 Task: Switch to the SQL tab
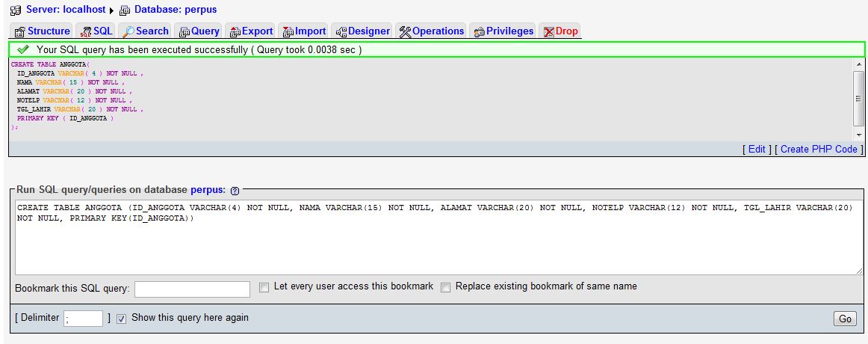[96, 31]
